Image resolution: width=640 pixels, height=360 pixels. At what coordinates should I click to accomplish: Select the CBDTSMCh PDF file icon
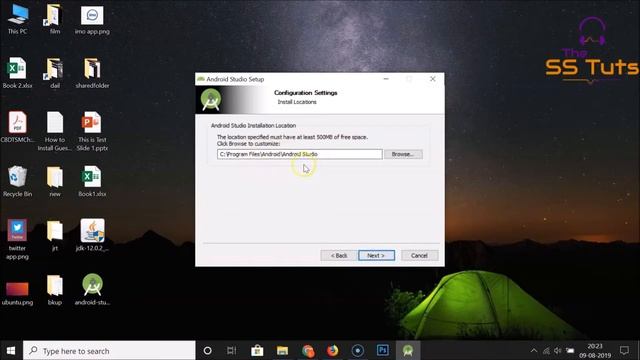[x=17, y=127]
